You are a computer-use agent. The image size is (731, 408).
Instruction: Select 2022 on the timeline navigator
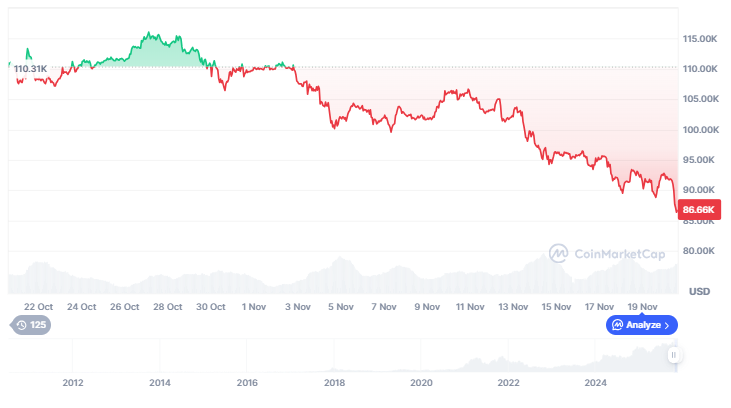[x=509, y=382]
